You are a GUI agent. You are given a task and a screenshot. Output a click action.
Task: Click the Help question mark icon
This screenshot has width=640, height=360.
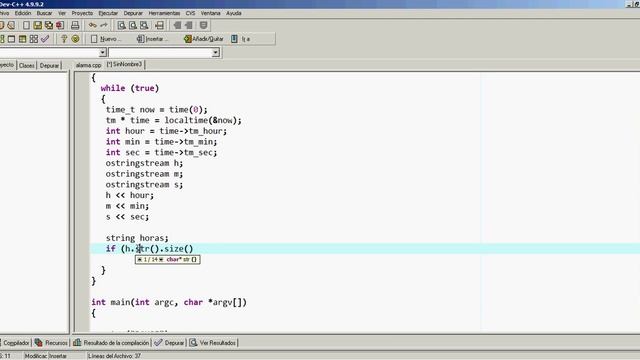click(64, 39)
